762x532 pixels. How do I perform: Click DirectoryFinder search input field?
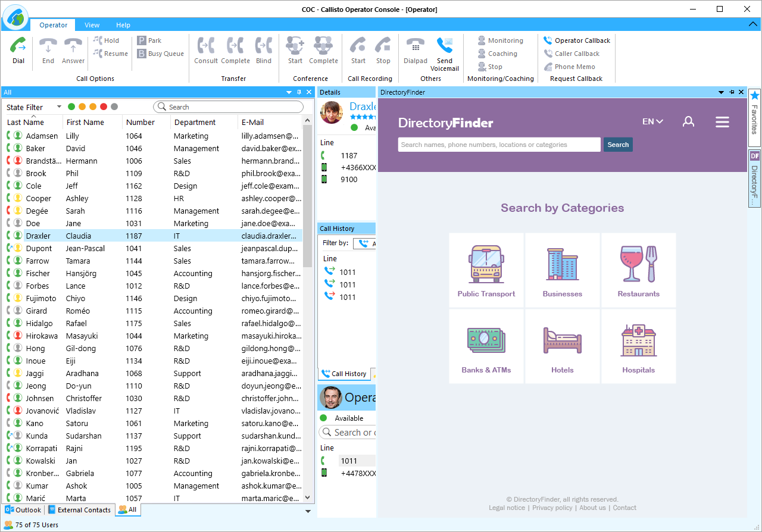pos(499,145)
